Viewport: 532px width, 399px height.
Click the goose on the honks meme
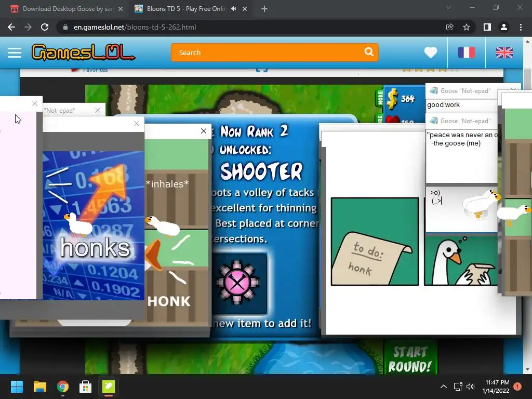click(78, 224)
